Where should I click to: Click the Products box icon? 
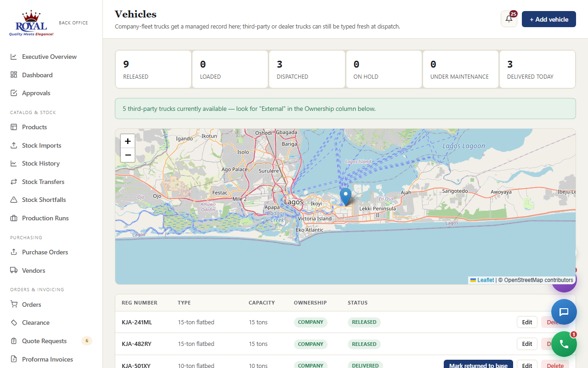click(14, 127)
